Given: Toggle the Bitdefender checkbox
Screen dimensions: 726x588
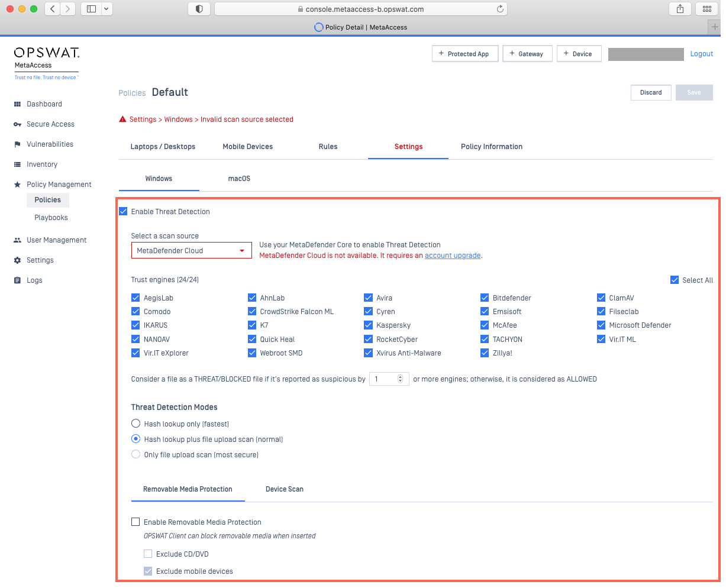Looking at the screenshot, I should coord(485,298).
